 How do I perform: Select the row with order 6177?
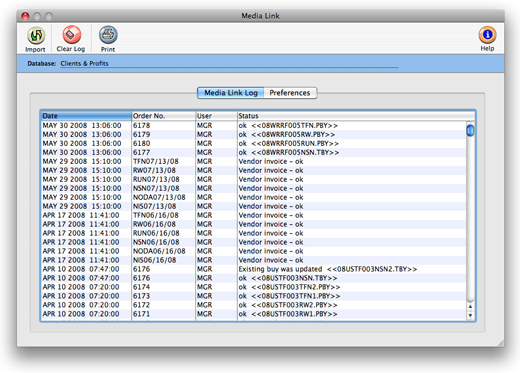[253, 153]
